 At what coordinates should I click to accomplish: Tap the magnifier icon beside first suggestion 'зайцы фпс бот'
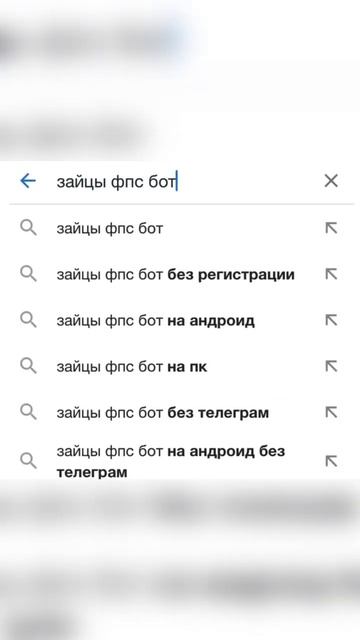pos(28,228)
